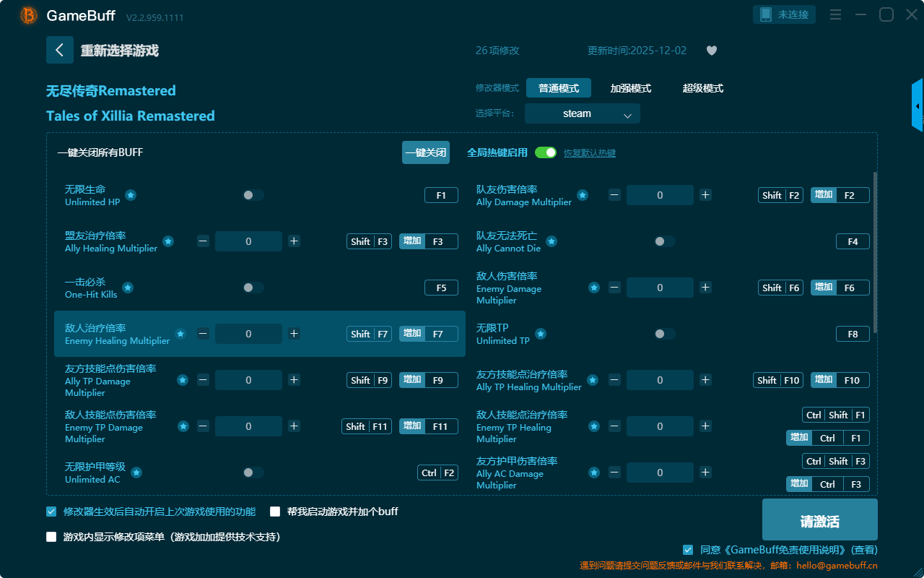924x578 pixels.
Task: Check the in-game mod menu checkbox
Action: coord(51,537)
